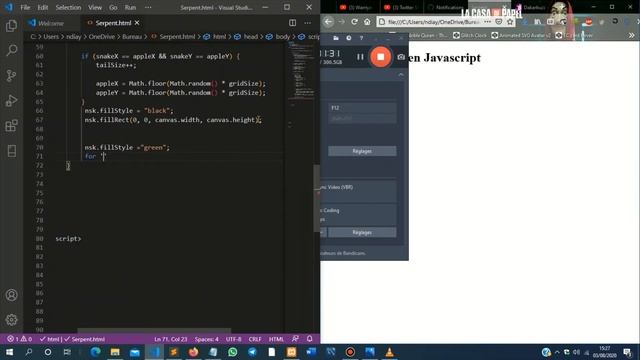Open VLC media player from the taskbar

[x=389, y=352]
